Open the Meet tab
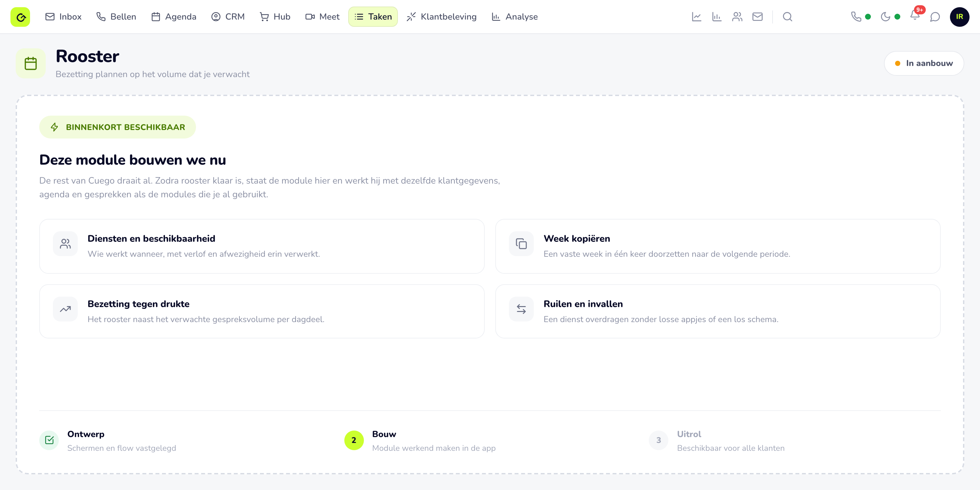 pos(322,17)
